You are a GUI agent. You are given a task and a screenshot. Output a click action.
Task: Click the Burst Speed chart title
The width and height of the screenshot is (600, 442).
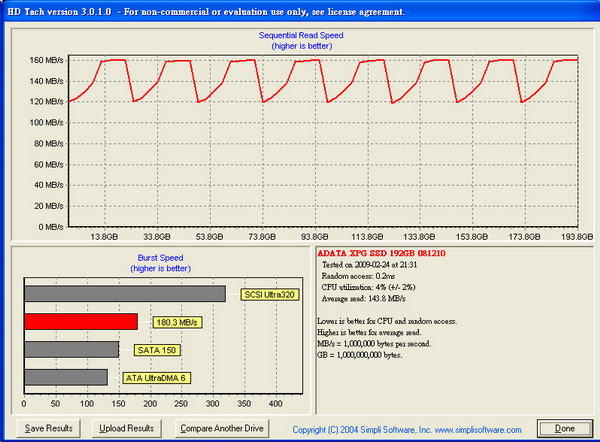(158, 257)
